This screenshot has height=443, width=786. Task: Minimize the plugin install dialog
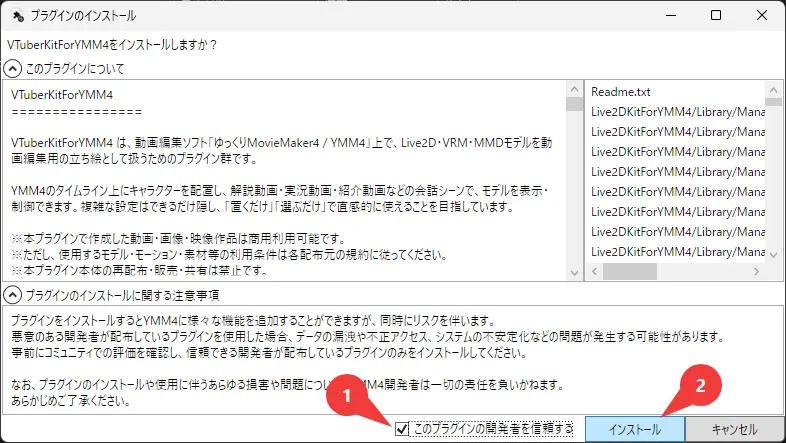point(671,16)
